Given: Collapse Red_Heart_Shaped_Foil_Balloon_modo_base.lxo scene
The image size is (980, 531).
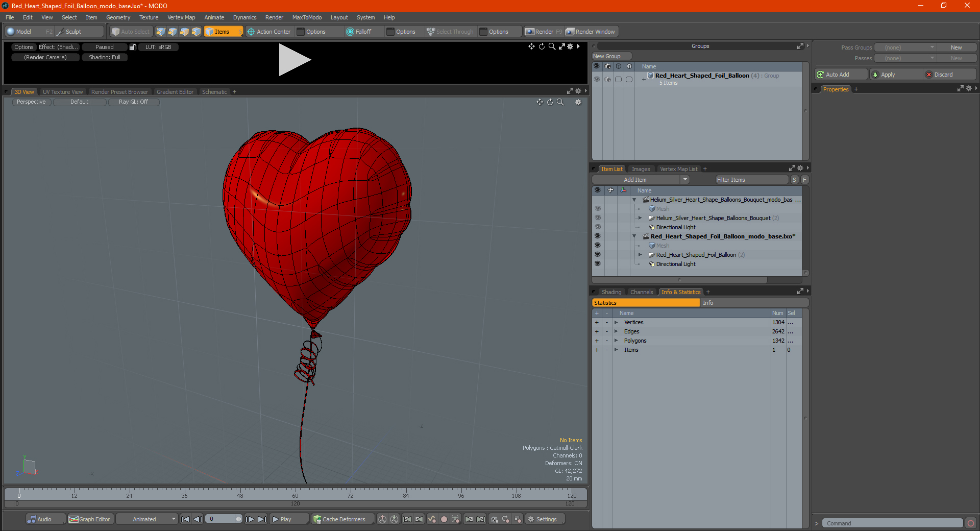Looking at the screenshot, I should 634,236.
